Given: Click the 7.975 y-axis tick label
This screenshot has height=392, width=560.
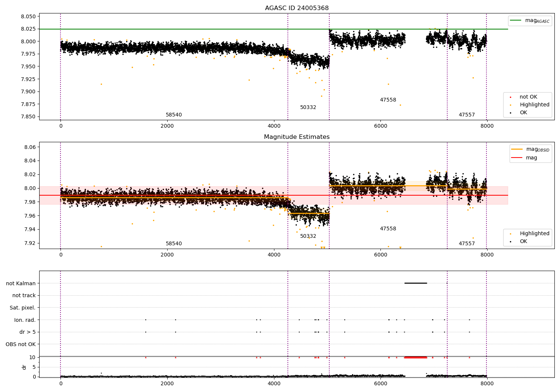Looking at the screenshot, I should 28,54.
